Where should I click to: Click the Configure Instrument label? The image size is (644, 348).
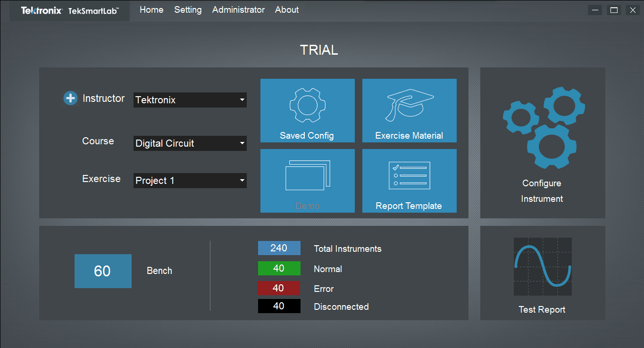click(542, 191)
